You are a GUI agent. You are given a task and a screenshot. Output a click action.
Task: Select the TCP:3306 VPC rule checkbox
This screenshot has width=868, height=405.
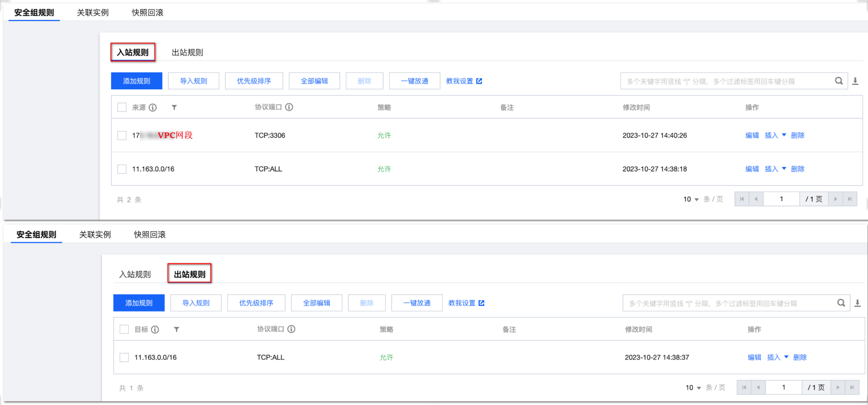122,135
